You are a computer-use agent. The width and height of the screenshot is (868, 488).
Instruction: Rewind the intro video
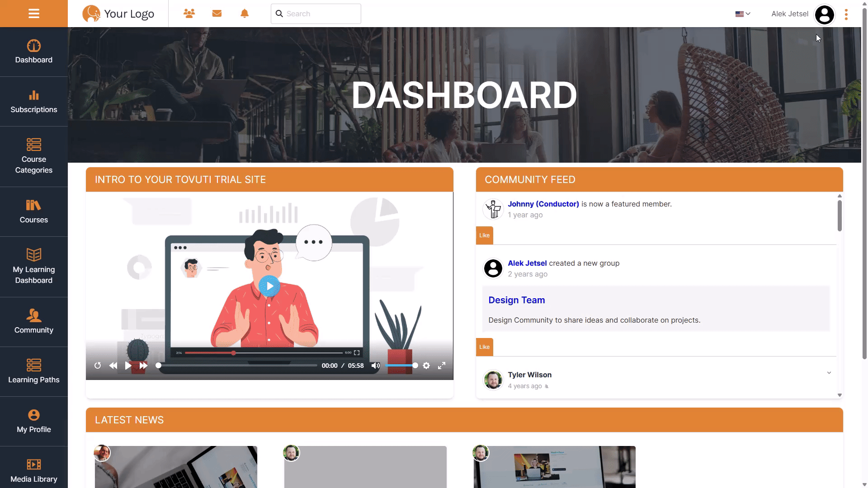coord(113,366)
